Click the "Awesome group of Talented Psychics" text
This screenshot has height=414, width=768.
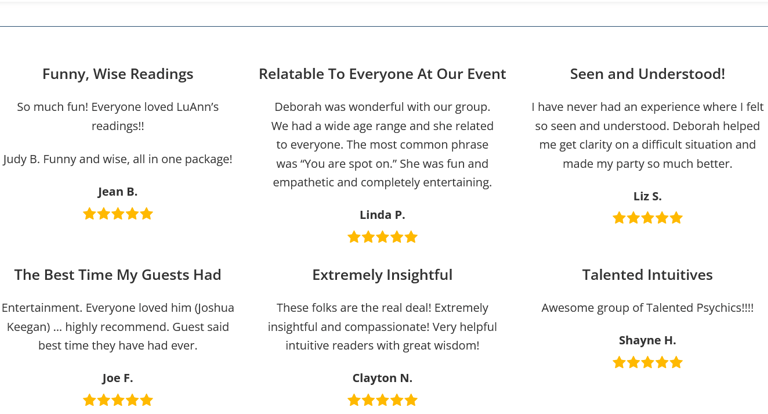[x=647, y=308]
